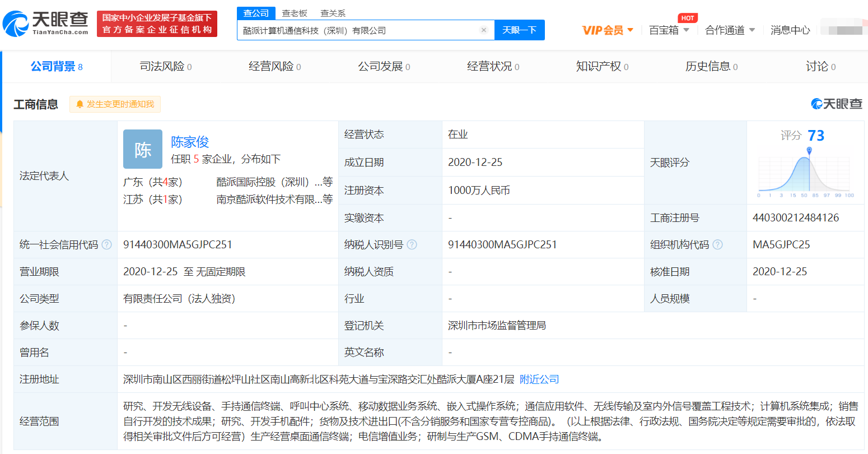Open 消息中心 link
This screenshot has width=868, height=454.
point(790,30)
